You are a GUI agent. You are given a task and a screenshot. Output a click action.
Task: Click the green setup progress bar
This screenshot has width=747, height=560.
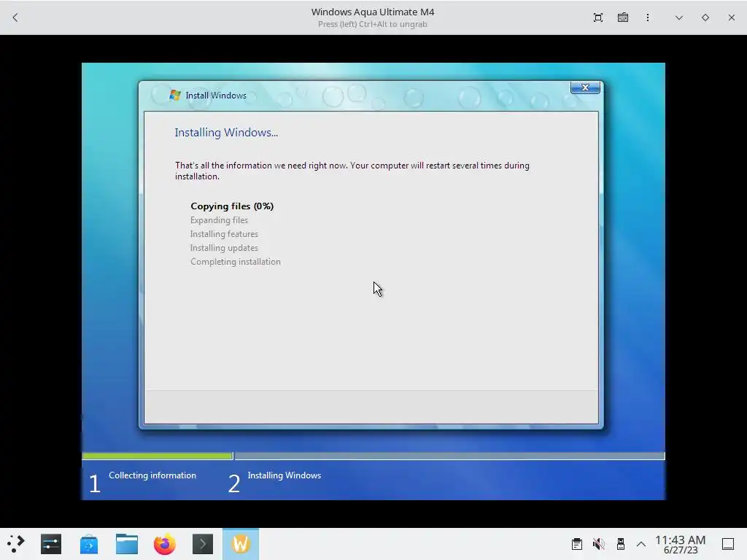click(158, 456)
